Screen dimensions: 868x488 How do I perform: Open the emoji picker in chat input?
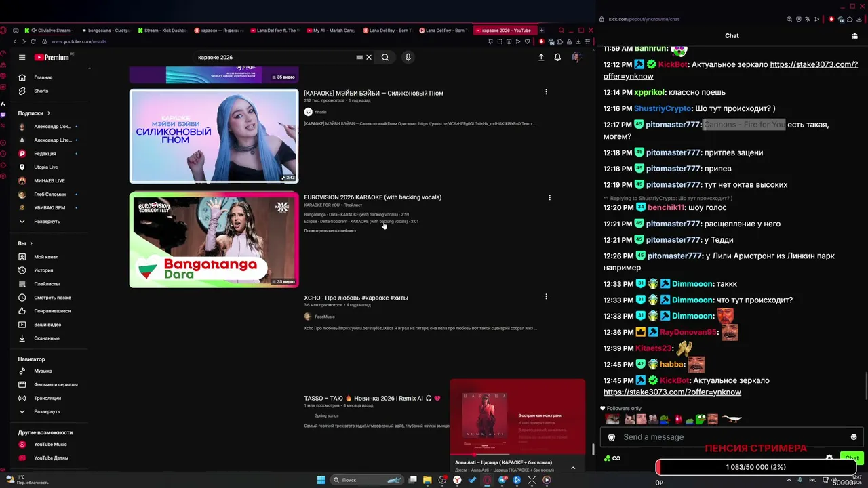point(854,437)
